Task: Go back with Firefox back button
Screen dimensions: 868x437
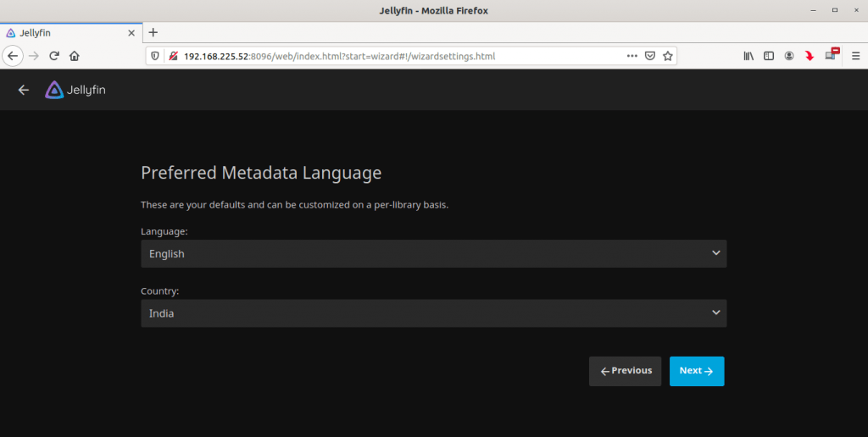Action: coord(13,56)
